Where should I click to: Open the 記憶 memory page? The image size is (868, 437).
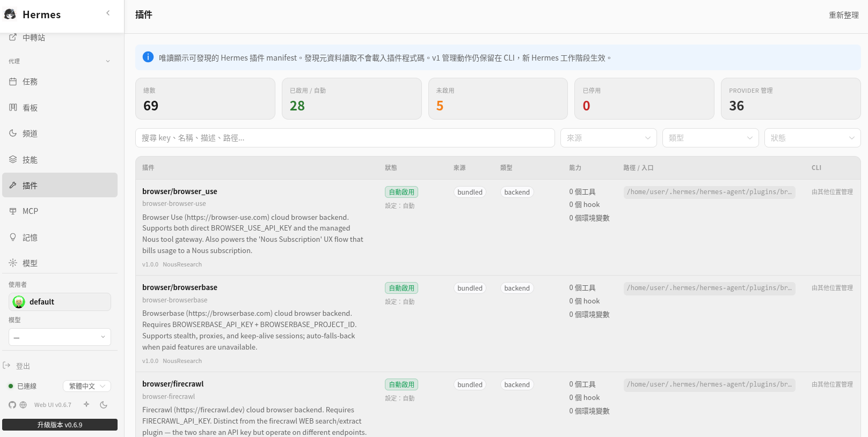point(60,238)
